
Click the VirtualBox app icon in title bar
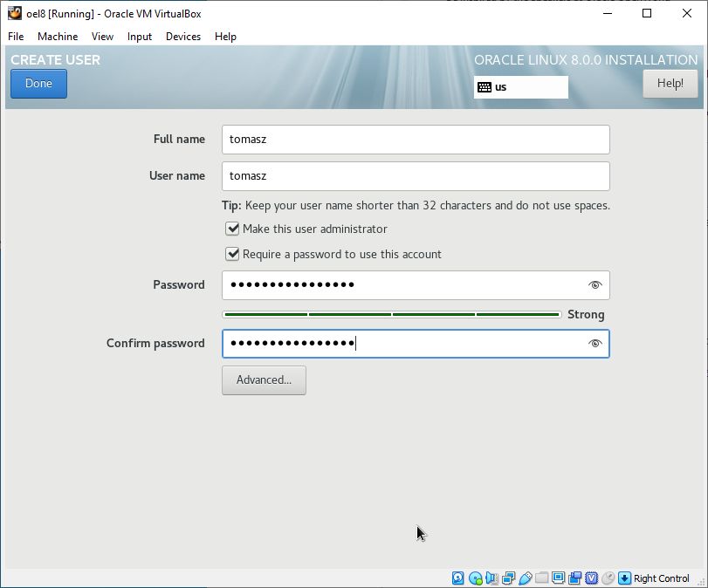[x=15, y=14]
